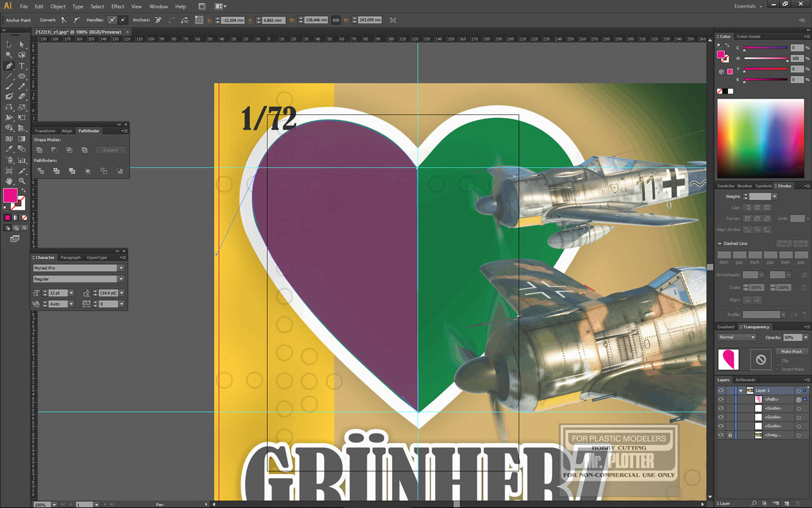The height and width of the screenshot is (508, 812).
Task: Hide Layer 1 using its eye icon
Action: [x=720, y=390]
